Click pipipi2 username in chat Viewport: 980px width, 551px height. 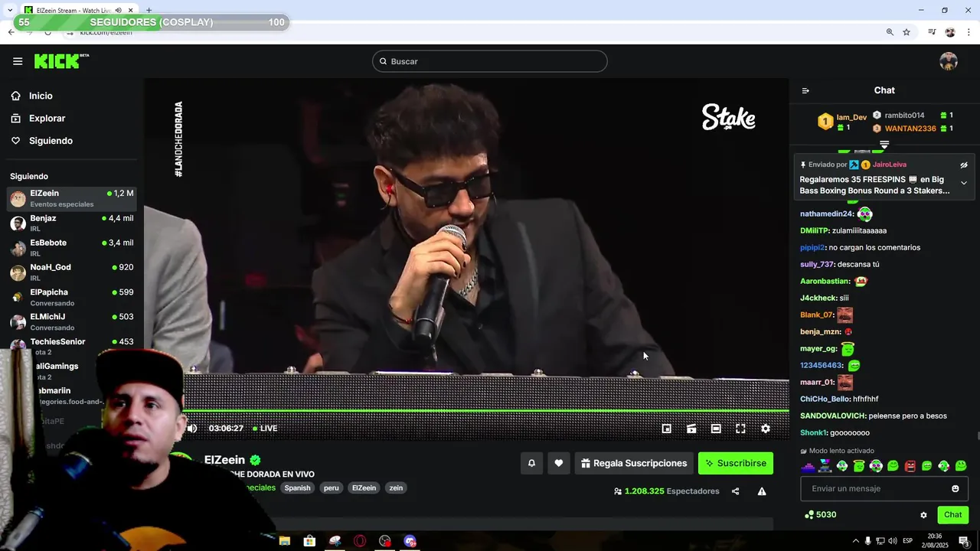coord(812,247)
